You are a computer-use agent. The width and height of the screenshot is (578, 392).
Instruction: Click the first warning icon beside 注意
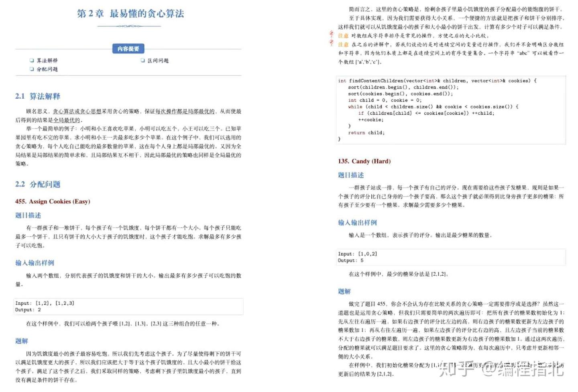[331, 34]
